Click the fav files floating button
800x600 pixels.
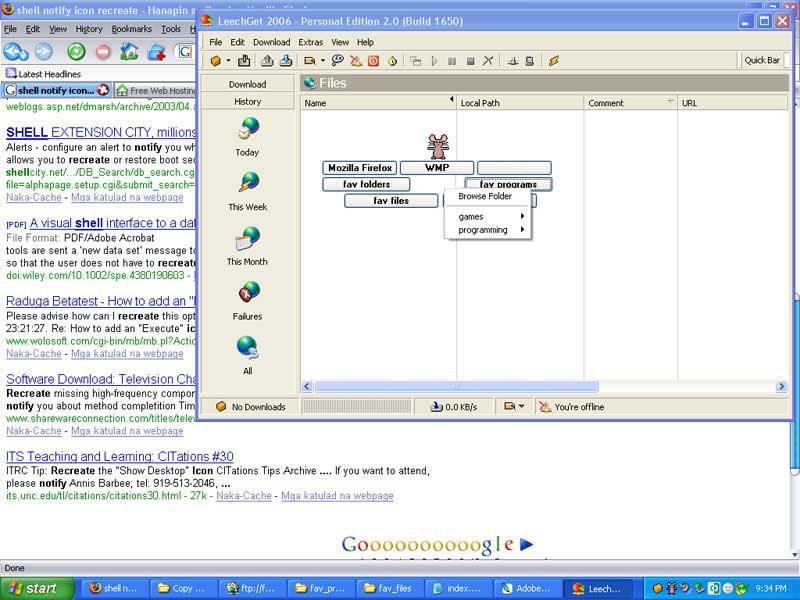coord(391,201)
